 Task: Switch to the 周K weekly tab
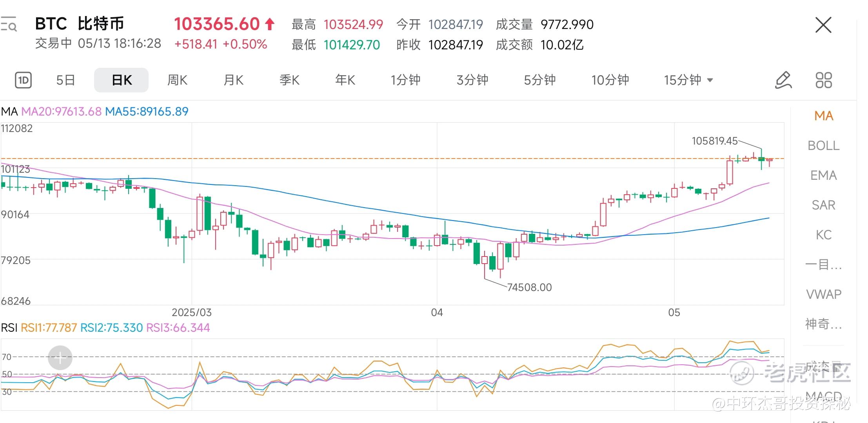click(x=177, y=80)
